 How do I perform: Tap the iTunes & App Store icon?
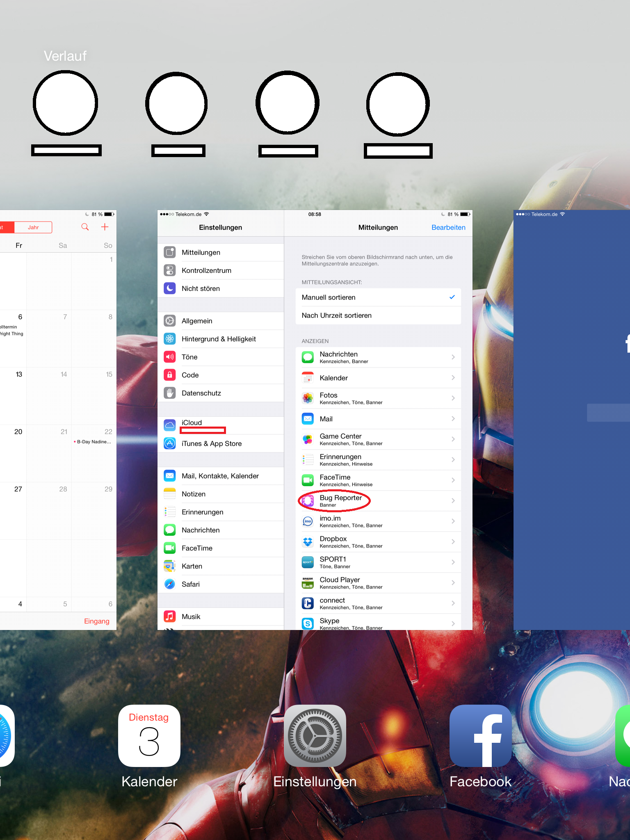[170, 443]
